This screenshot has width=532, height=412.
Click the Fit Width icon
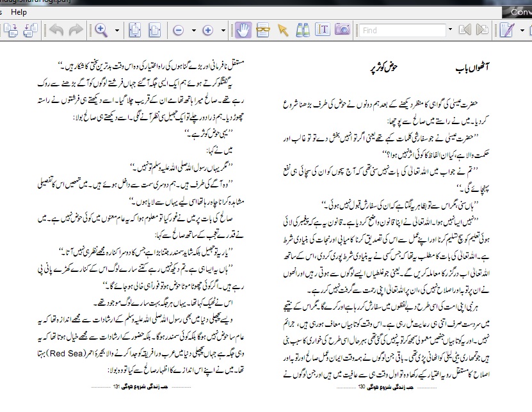tap(155, 30)
